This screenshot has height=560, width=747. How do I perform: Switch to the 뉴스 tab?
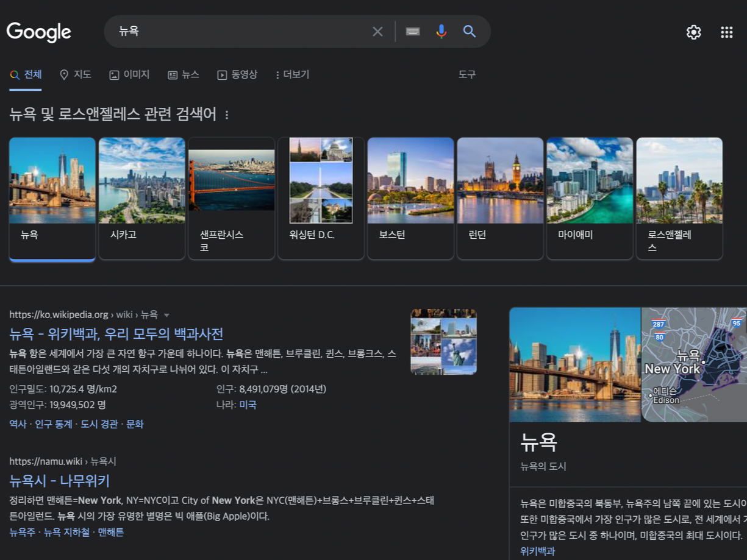click(x=184, y=74)
